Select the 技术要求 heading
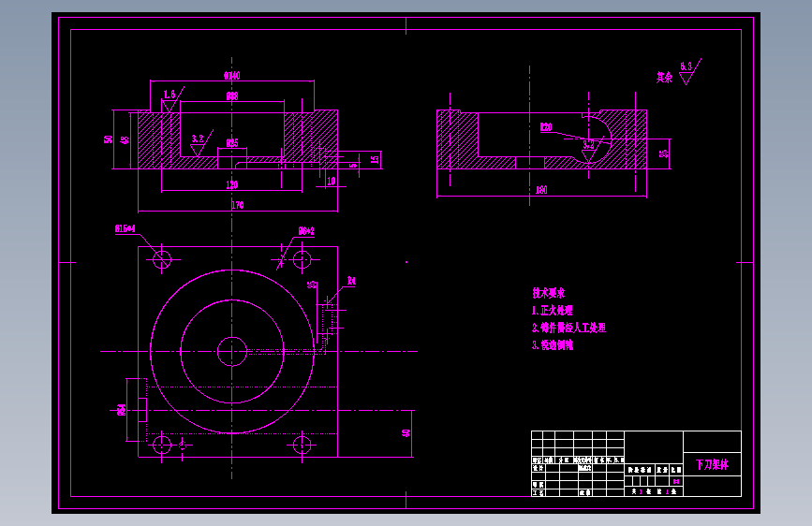 pos(549,293)
